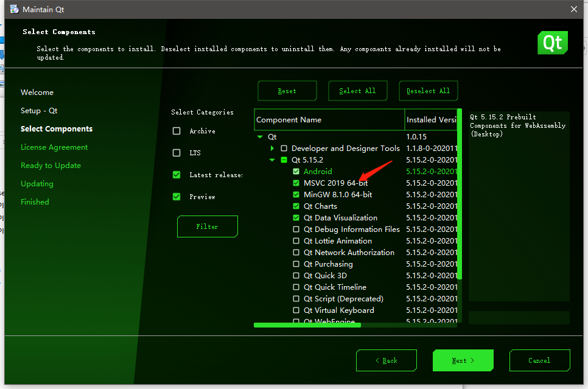Toggle the Archive category checkbox
The width and height of the screenshot is (588, 389).
(177, 131)
